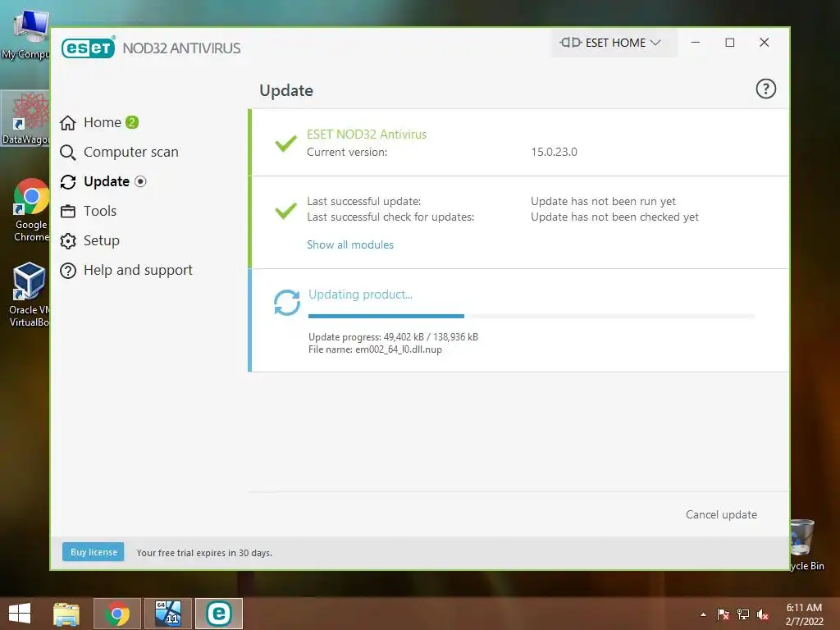Click the muted volume tray icon
Viewport: 840px width, 630px height.
763,614
